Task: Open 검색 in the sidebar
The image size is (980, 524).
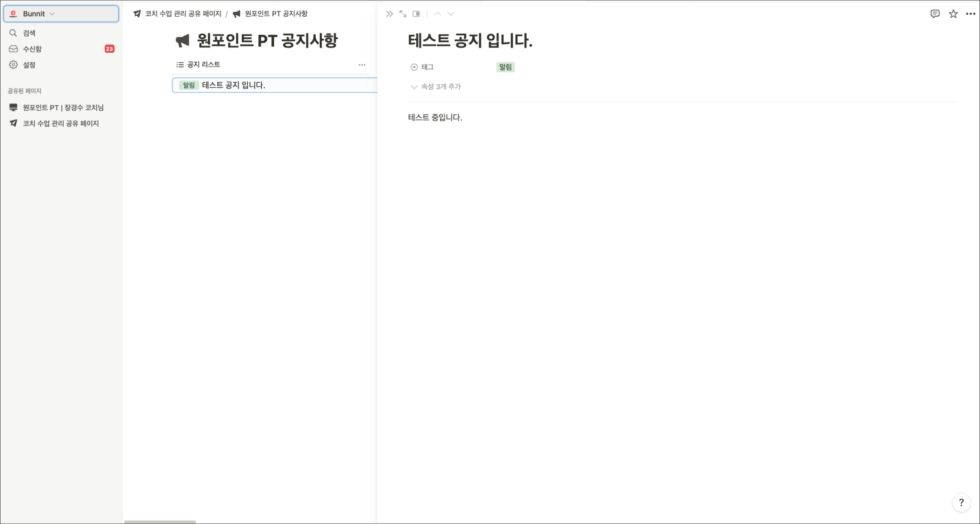Action: (x=29, y=33)
